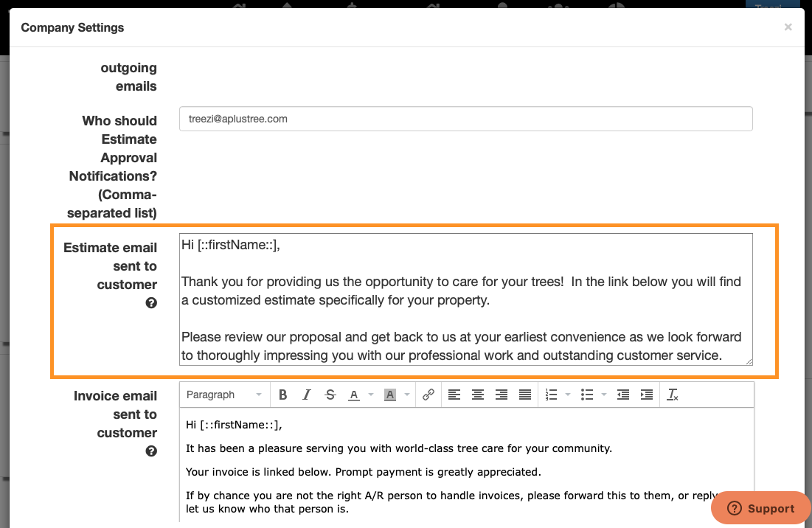Select the left-align icon
The image size is (812, 528).
[454, 395]
